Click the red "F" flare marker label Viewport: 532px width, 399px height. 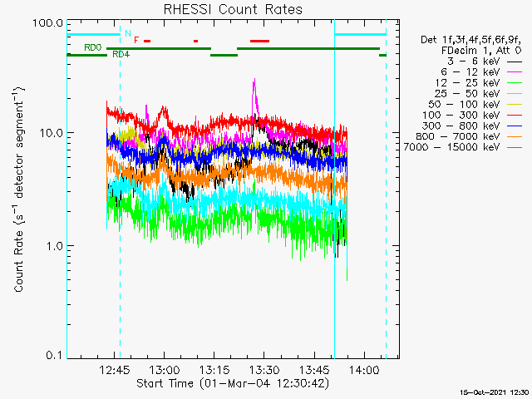[136, 40]
